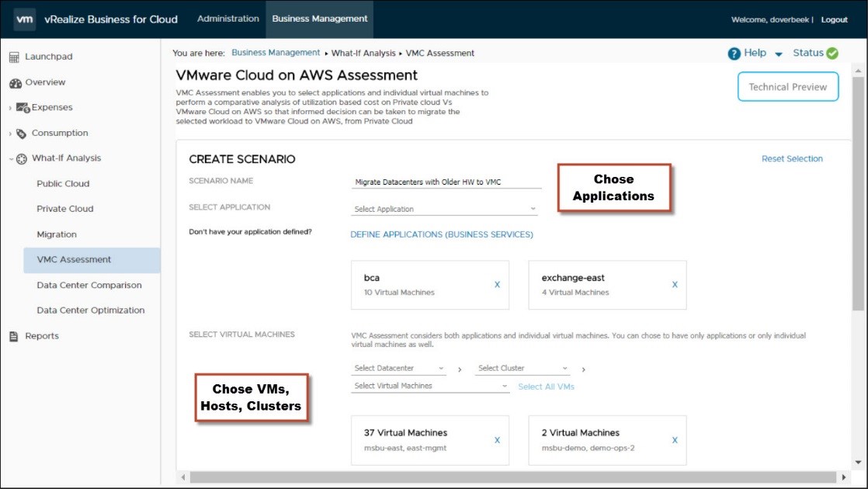
Task: Click the VMware vm logo icon
Action: click(24, 19)
